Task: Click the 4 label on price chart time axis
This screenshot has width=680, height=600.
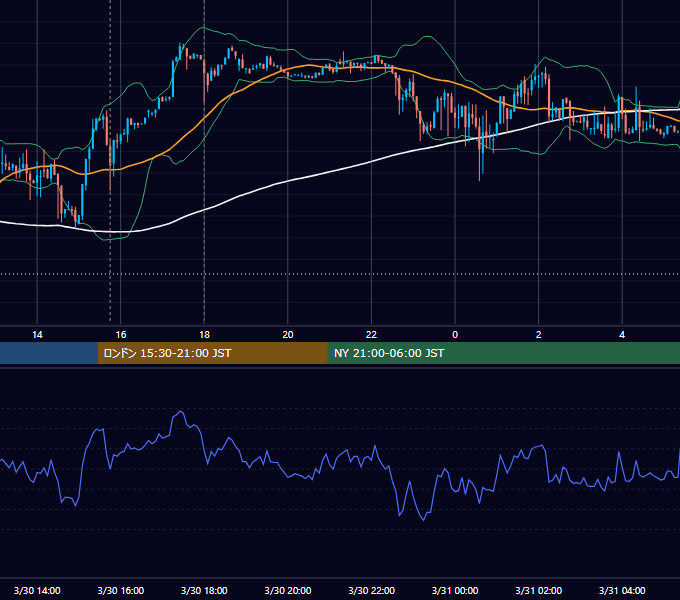Action: pos(622,335)
